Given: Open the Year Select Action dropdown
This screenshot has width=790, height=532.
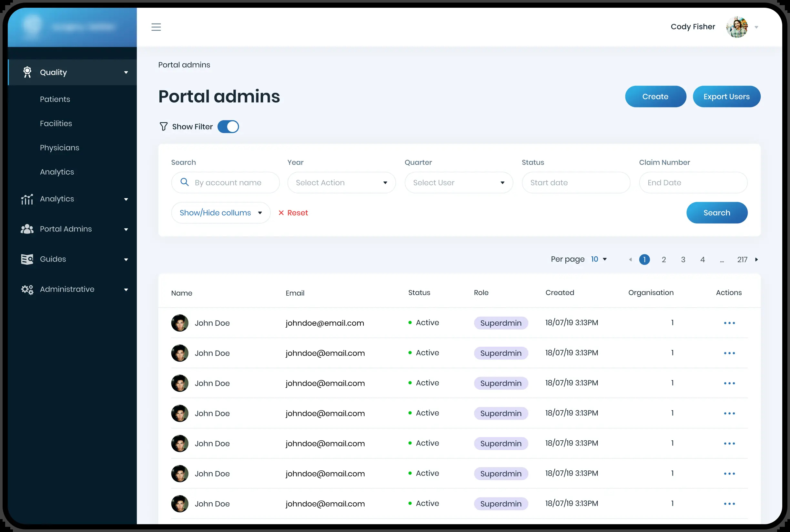Looking at the screenshot, I should (x=341, y=182).
